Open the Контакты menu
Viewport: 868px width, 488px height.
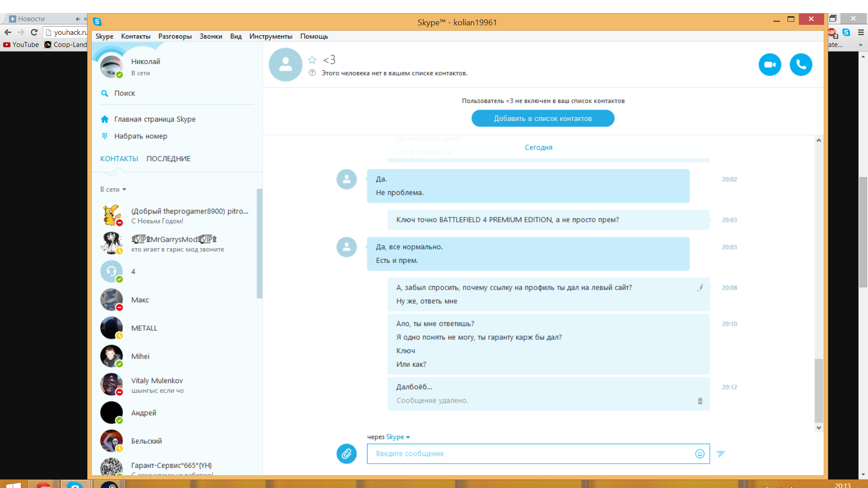tap(136, 37)
